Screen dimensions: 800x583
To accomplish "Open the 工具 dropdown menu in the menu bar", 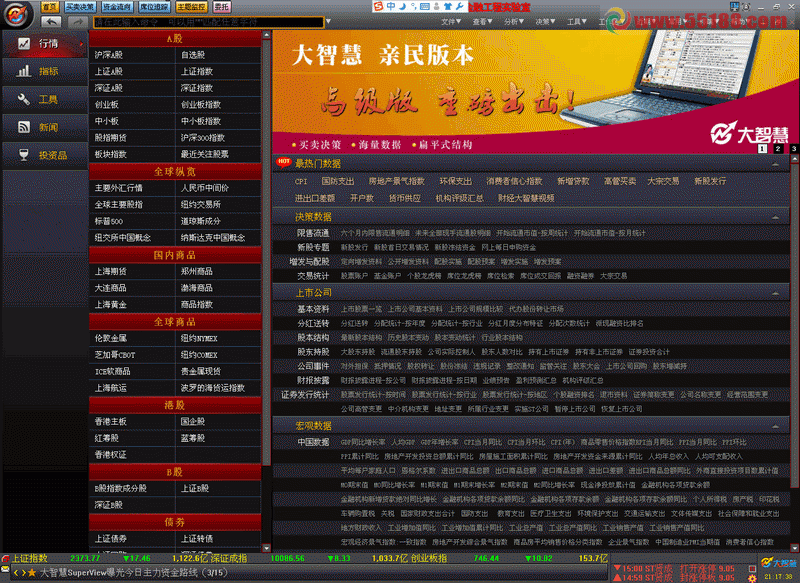I will (577, 21).
